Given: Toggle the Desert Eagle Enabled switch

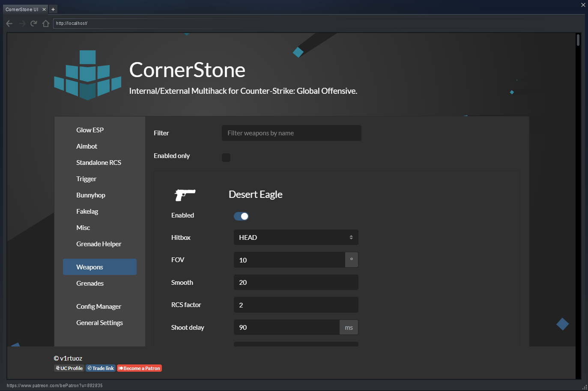Looking at the screenshot, I should pos(241,216).
